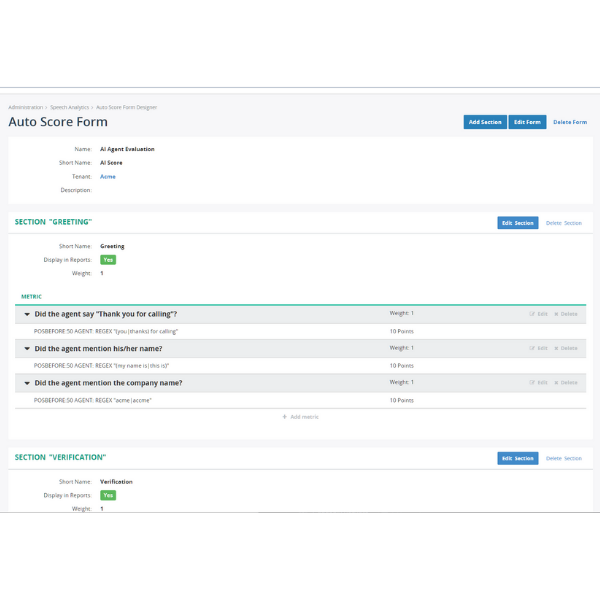600x600 pixels.
Task: Click the Yes badge in Greeting section
Action: [108, 260]
